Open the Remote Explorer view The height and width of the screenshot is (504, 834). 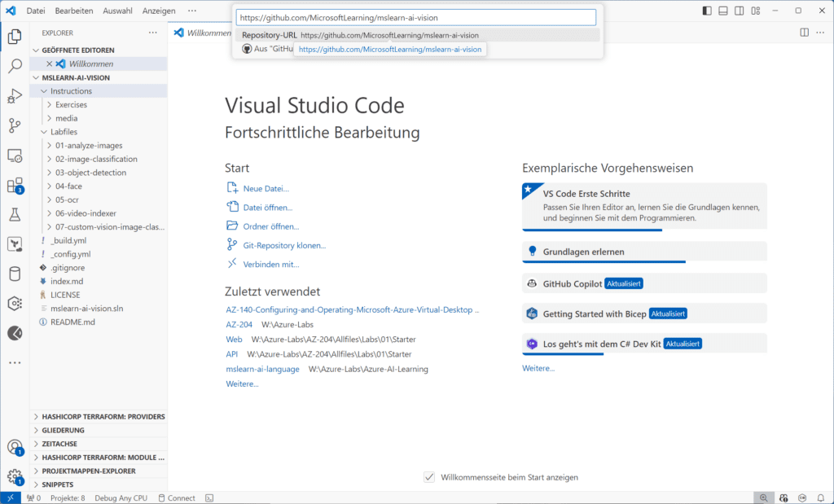point(15,156)
